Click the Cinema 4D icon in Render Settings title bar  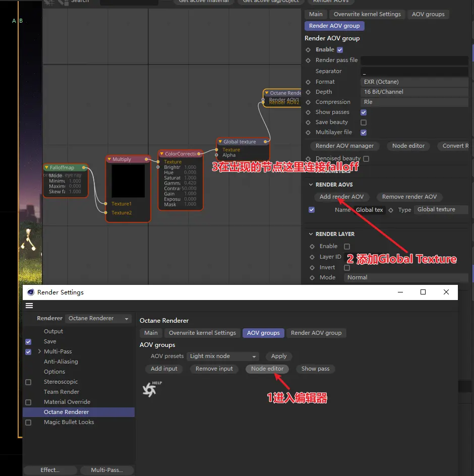pyautogui.click(x=31, y=292)
